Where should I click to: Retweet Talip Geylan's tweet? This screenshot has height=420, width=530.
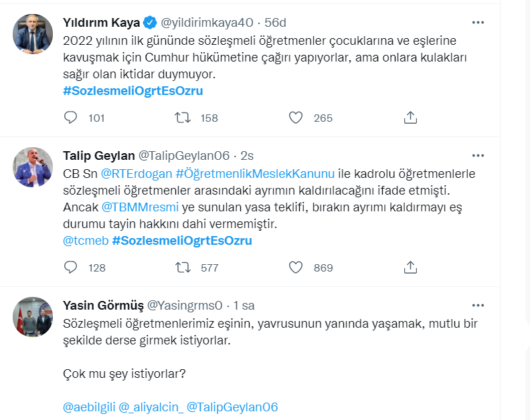(x=182, y=268)
